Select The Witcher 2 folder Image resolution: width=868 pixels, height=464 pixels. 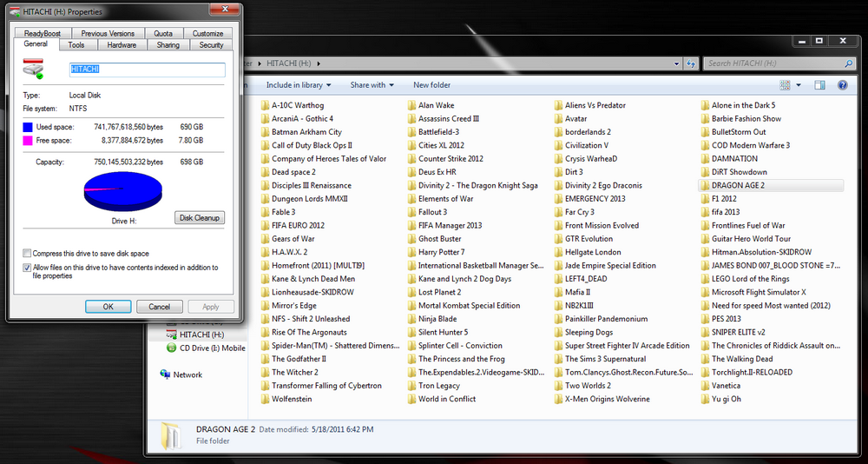(x=290, y=372)
